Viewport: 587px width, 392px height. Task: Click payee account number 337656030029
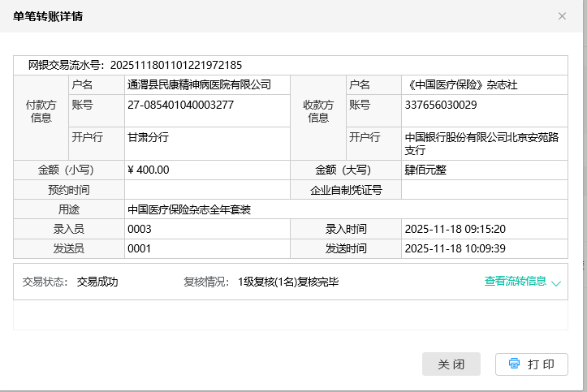pos(441,105)
